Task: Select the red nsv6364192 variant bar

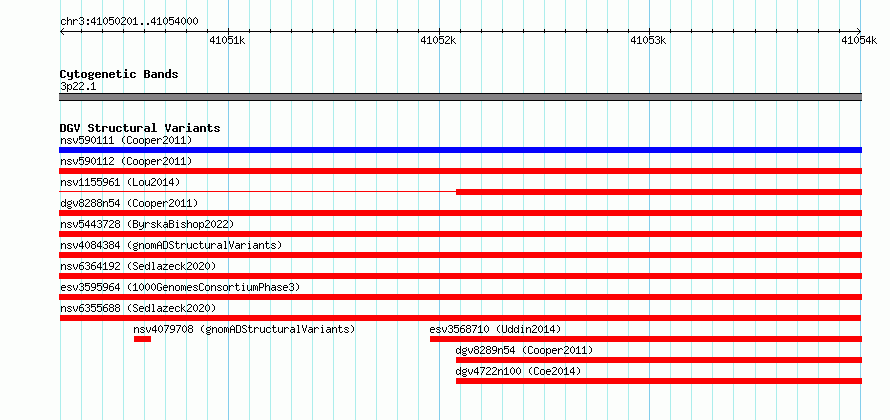Action: click(460, 276)
